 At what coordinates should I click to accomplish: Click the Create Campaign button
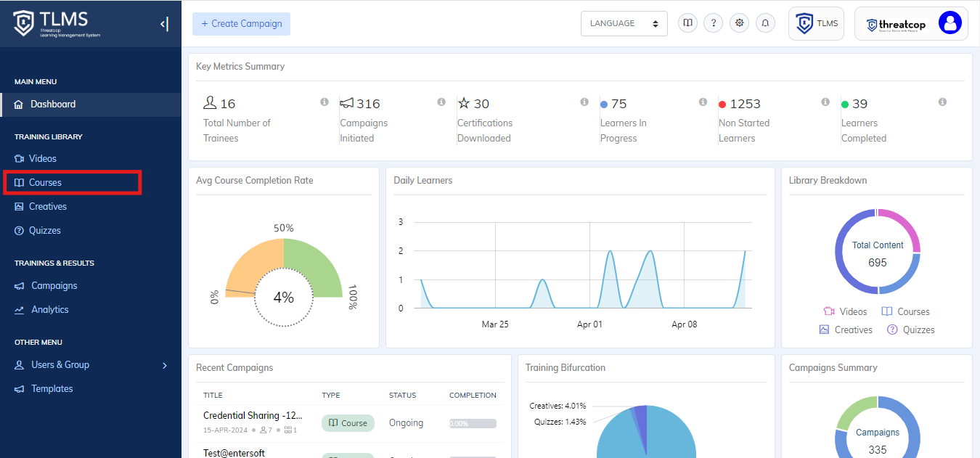click(241, 23)
